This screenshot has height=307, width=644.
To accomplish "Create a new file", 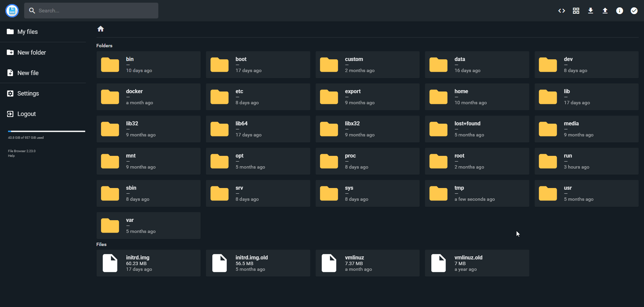I will 28,73.
